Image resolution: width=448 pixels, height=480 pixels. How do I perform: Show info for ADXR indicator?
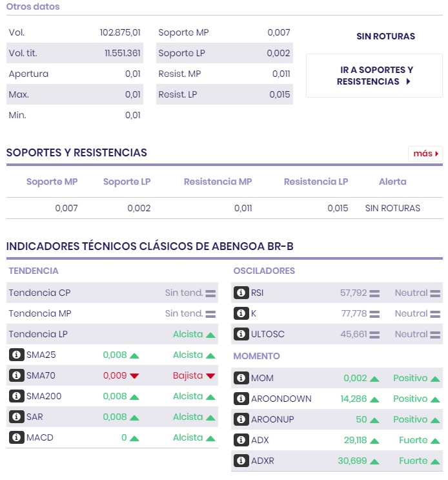pos(241,461)
